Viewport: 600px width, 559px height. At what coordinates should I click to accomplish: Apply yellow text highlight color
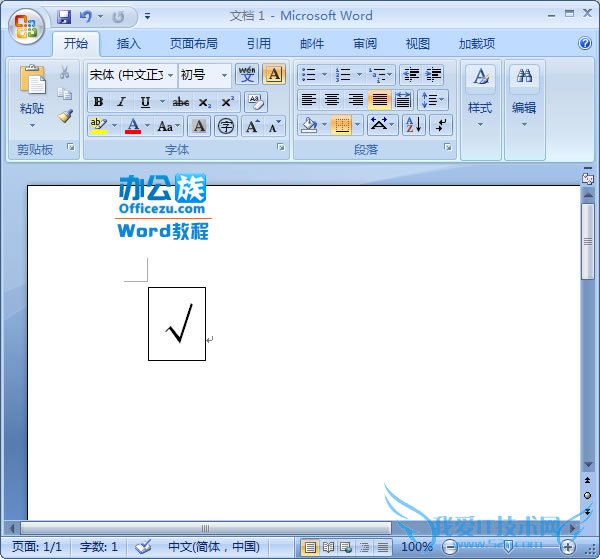coord(98,126)
